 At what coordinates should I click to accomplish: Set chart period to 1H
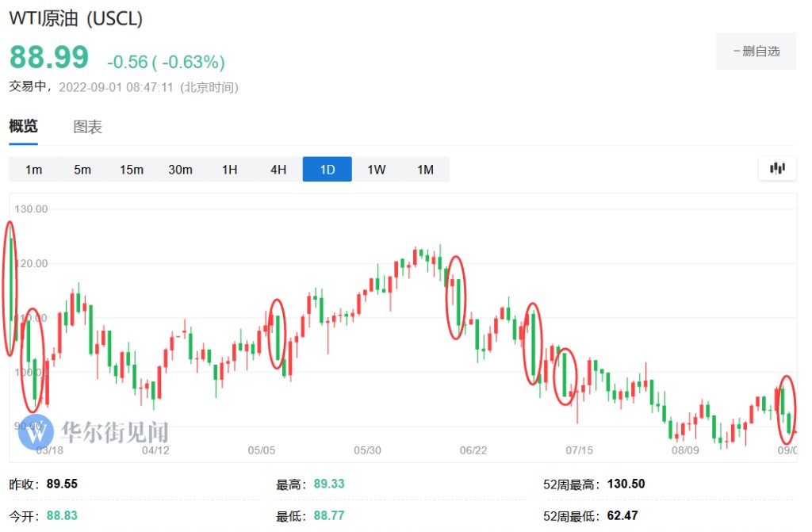[x=229, y=170]
